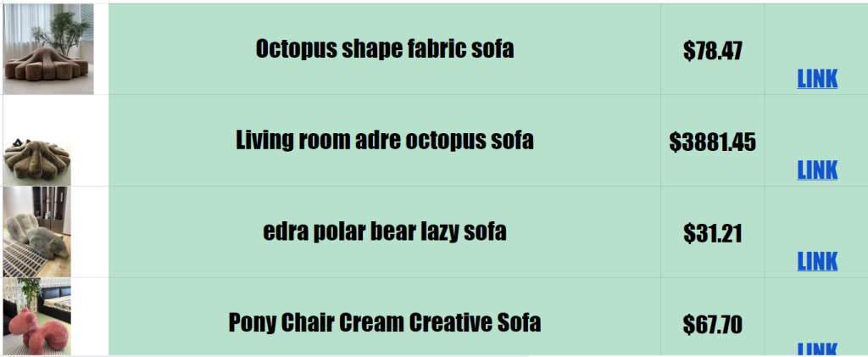
Task: Click white space right of the polar bear image
Action: pyautogui.click(x=90, y=231)
